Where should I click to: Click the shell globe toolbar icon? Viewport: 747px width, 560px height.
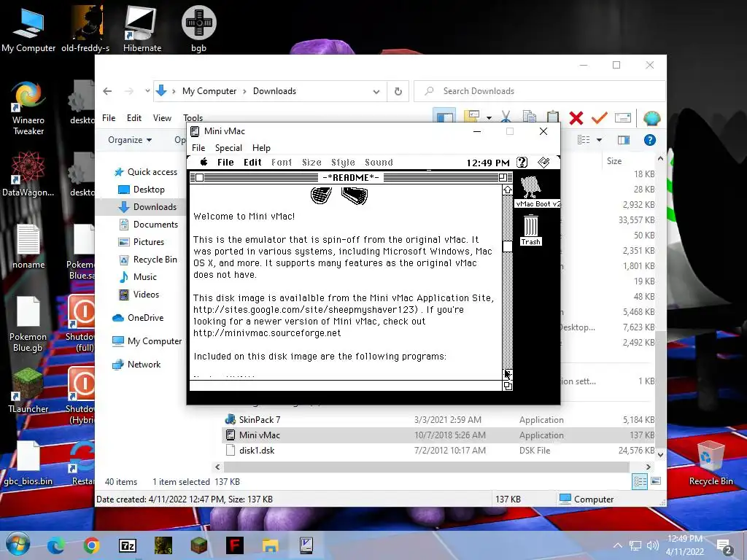pos(651,117)
